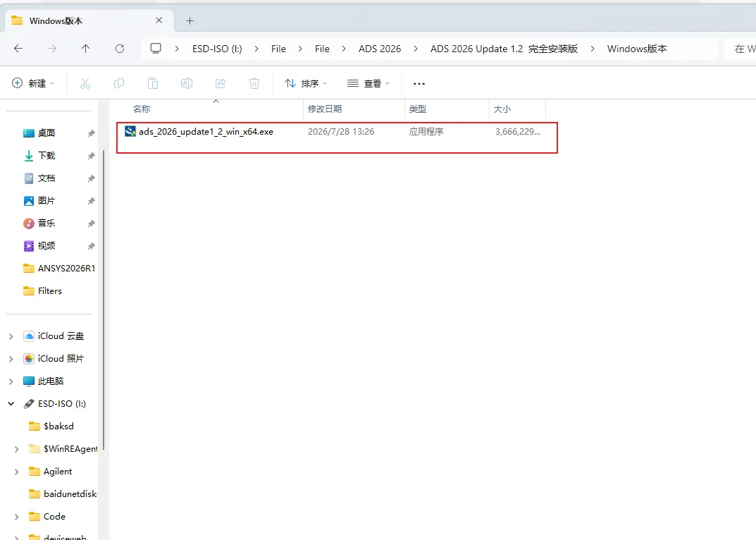Open 桌面 in the sidebar
Viewport: 756px width, 540px height.
pos(47,133)
